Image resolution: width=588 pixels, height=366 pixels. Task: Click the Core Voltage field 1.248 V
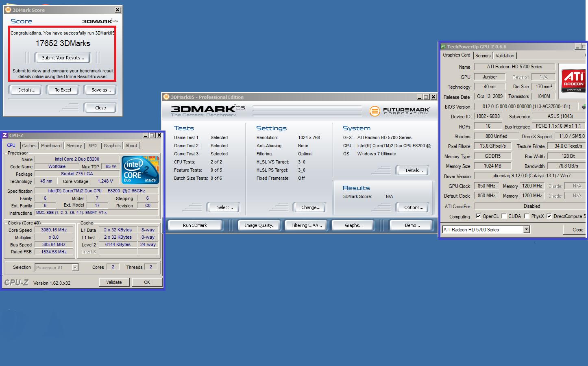pos(105,181)
